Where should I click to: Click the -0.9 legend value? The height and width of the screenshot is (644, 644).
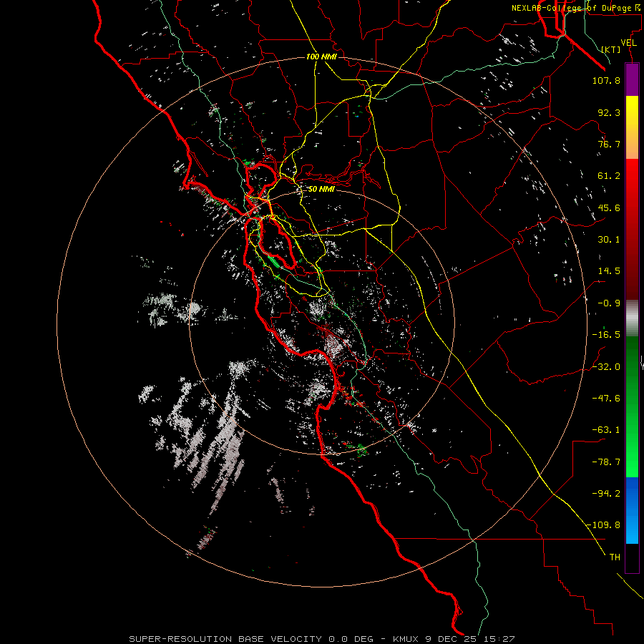(x=609, y=303)
